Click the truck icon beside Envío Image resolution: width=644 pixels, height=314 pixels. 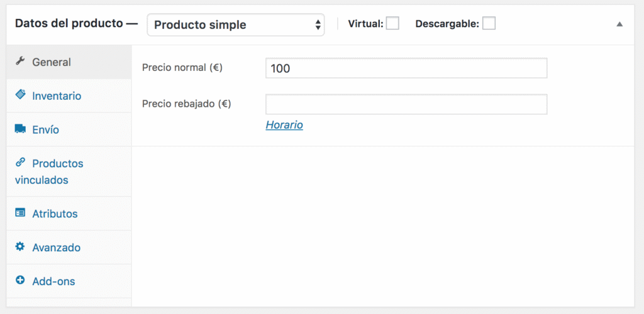pyautogui.click(x=20, y=129)
